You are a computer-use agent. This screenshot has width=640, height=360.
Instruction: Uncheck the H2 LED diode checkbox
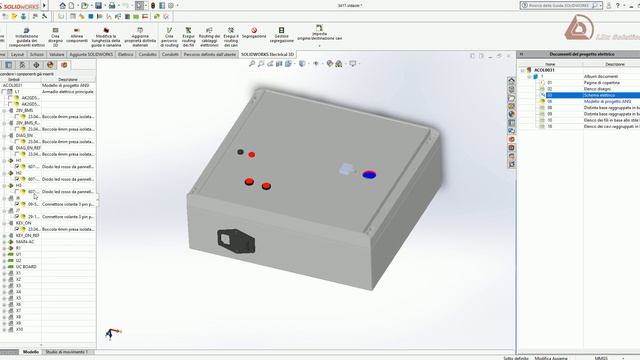pos(17,179)
